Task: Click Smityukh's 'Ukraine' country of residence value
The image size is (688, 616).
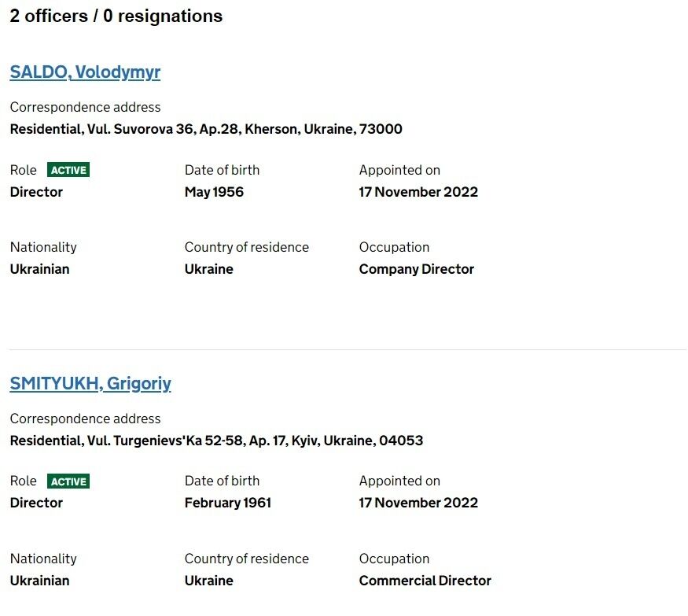Action: [209, 581]
